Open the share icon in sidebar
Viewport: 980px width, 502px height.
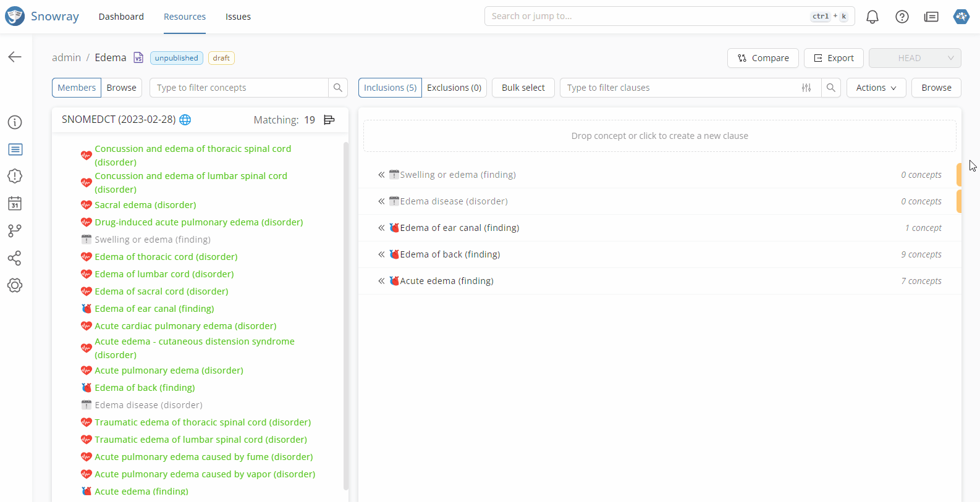(x=15, y=258)
